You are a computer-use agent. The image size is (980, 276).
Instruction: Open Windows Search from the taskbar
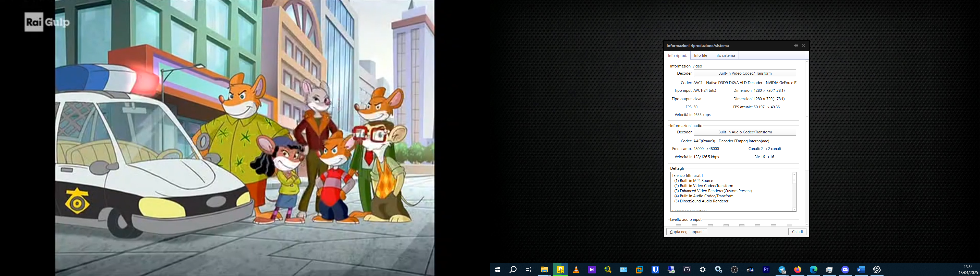point(513,270)
